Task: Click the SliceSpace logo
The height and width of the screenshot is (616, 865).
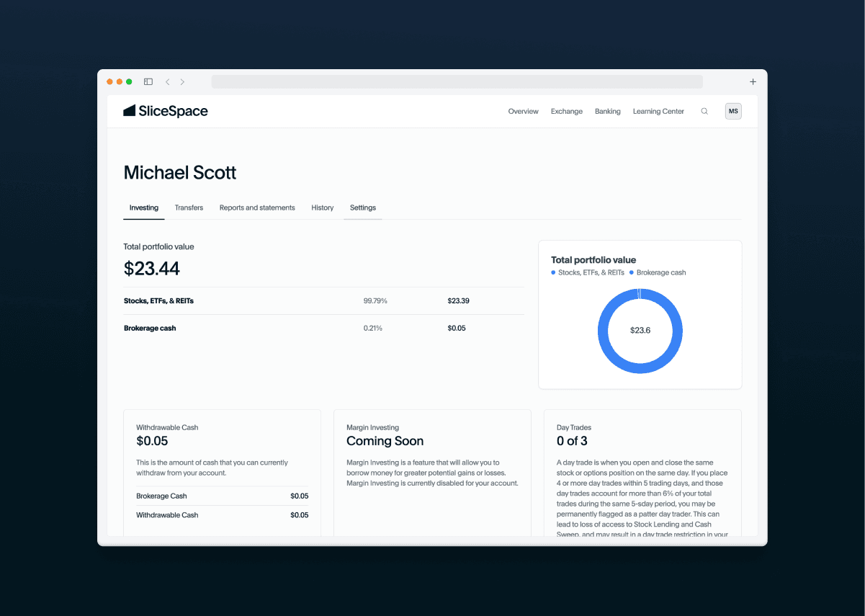Action: 166,111
